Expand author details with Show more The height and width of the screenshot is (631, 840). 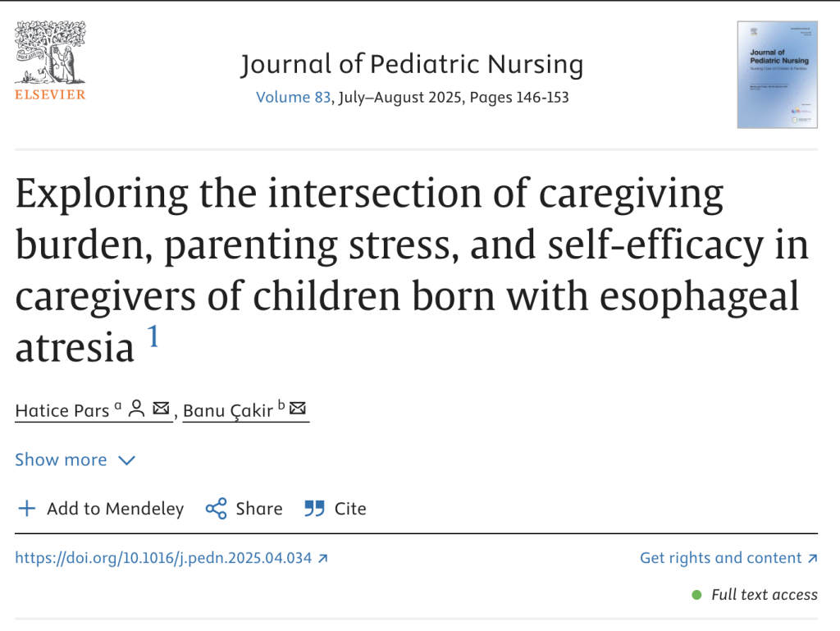[61, 460]
